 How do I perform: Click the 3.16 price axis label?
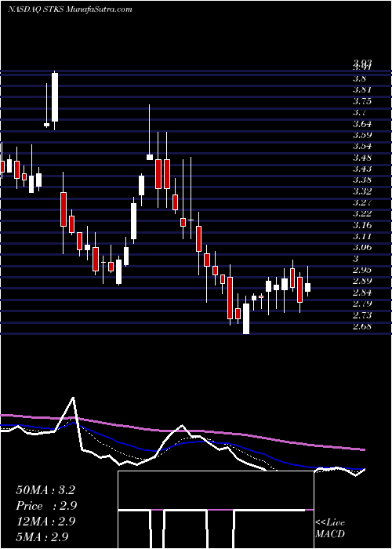(362, 225)
